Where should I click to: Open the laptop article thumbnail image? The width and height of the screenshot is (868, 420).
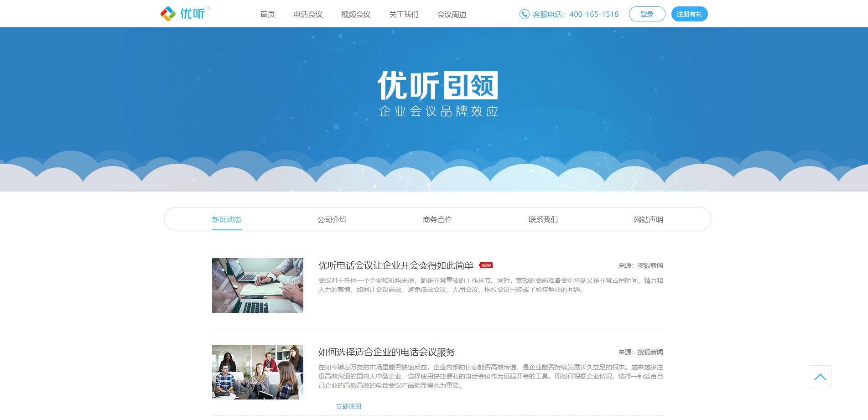pos(258,285)
